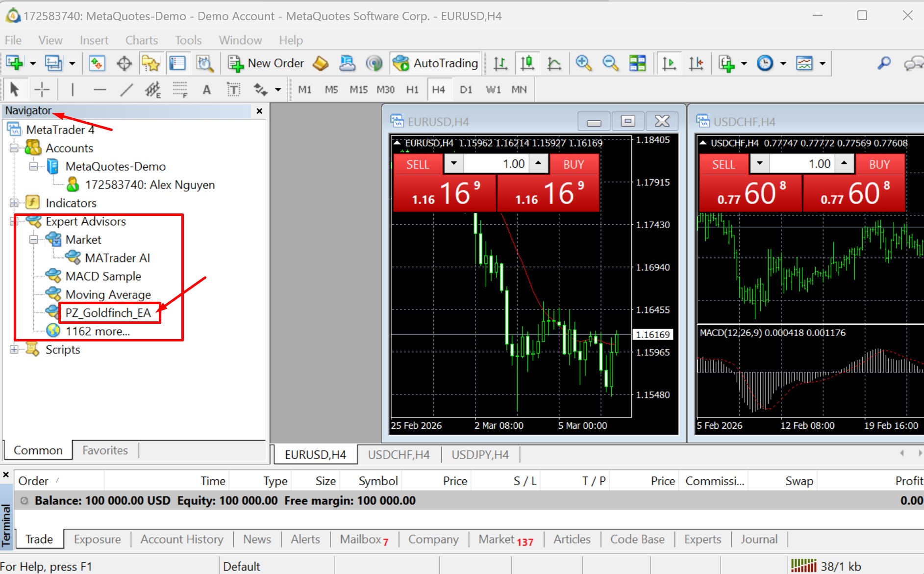Screen dimensions: 924x574
Task: Toggle the Candlestick chart mode button
Action: [x=527, y=63]
